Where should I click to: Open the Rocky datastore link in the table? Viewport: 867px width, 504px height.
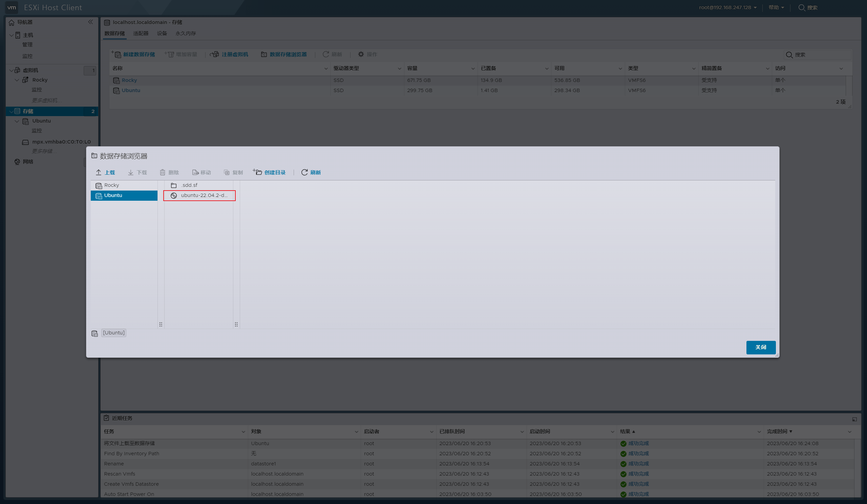[129, 80]
